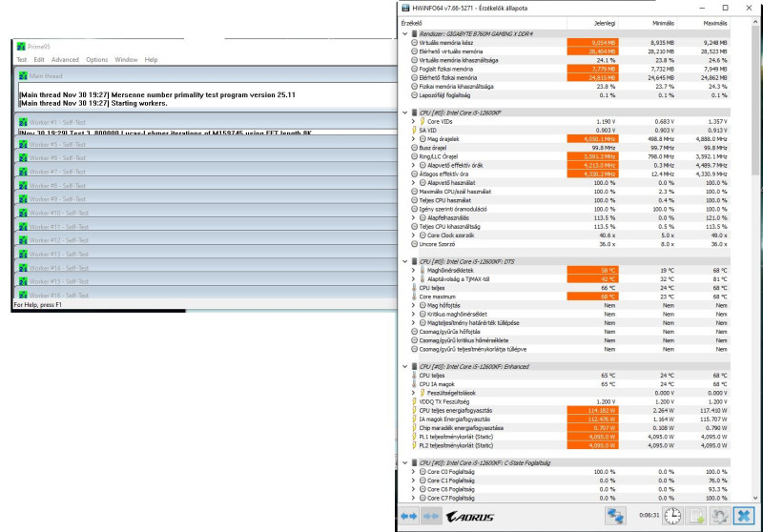
Task: Click the scroll-up arrow of HWiNFO sensor list
Action: [755, 22]
